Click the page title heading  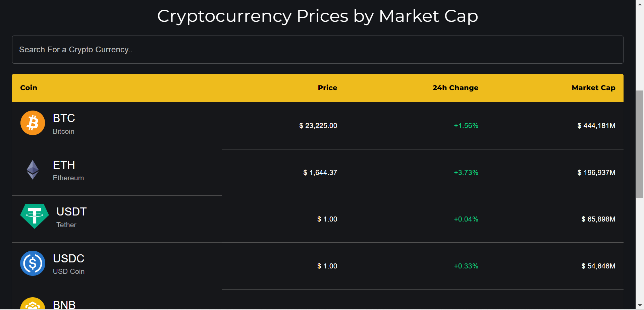[x=317, y=15]
